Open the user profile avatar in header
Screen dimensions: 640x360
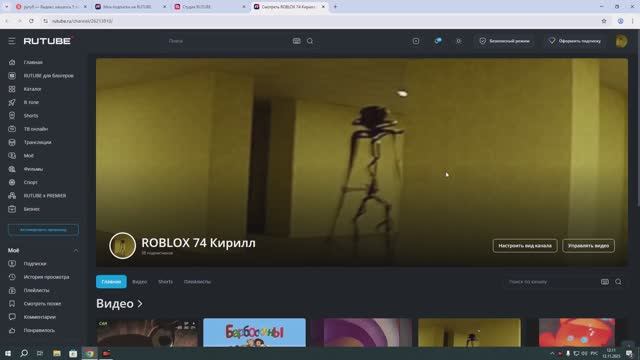pyautogui.click(x=621, y=41)
